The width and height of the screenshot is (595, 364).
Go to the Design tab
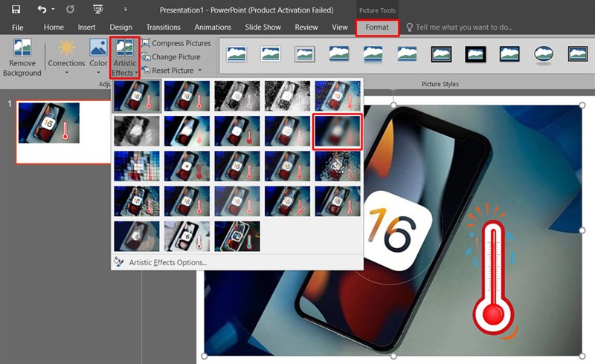coord(120,27)
